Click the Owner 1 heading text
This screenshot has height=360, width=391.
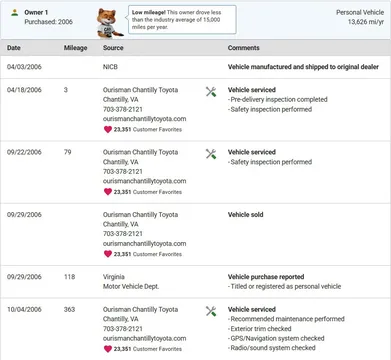click(36, 12)
